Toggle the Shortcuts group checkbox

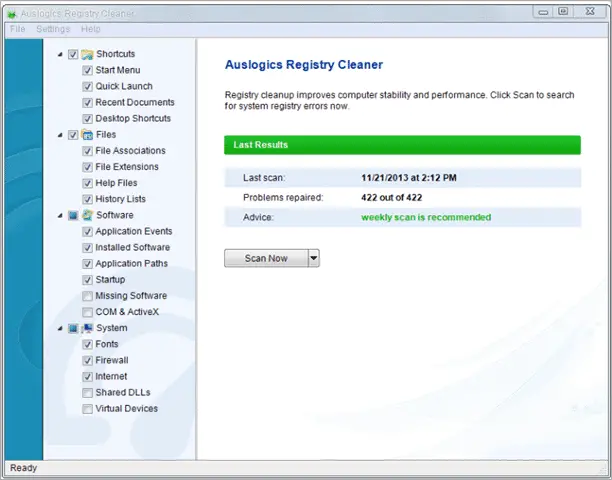73,54
